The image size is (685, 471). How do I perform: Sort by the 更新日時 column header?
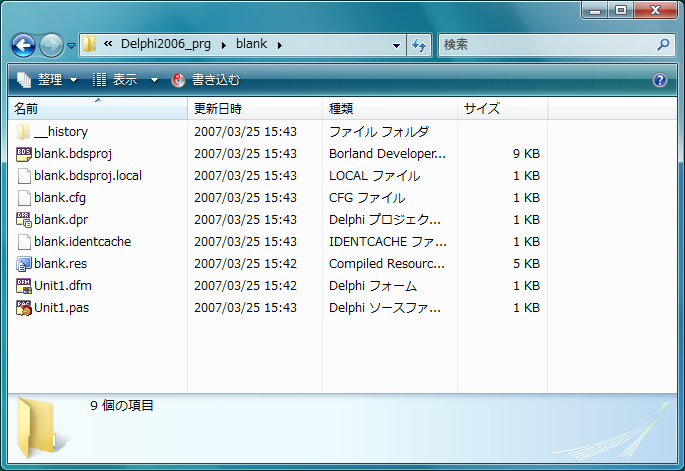(x=255, y=108)
